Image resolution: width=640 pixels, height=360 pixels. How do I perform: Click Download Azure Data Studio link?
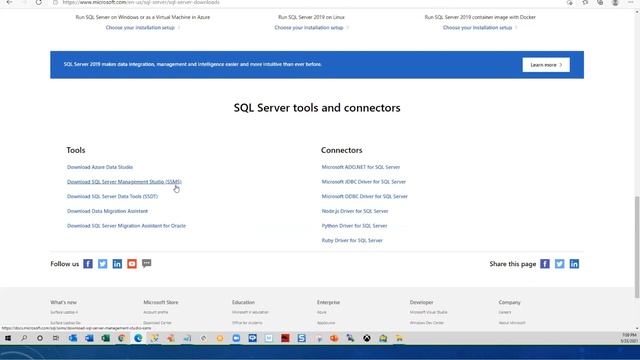pyautogui.click(x=100, y=167)
